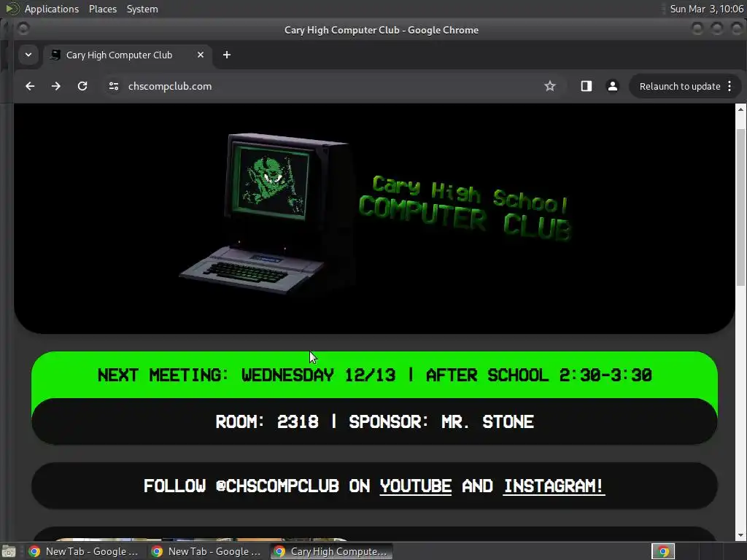747x560 pixels.
Task: Select the Cary High Computer Club tab
Action: point(128,55)
